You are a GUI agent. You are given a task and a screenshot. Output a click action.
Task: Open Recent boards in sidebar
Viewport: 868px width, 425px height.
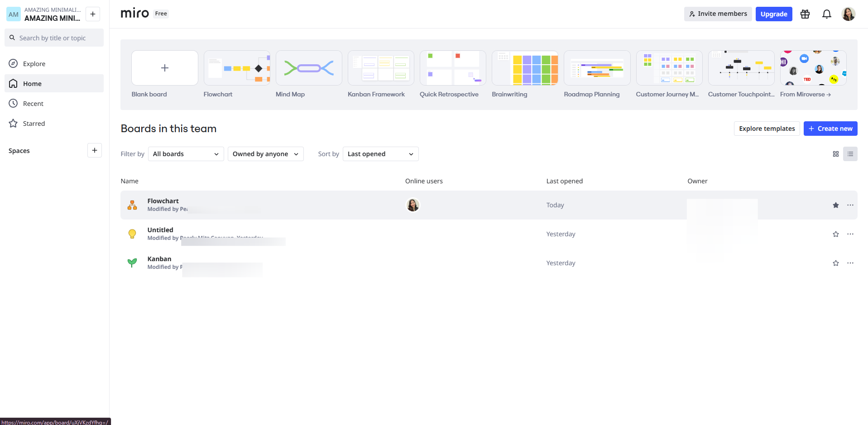(x=54, y=104)
